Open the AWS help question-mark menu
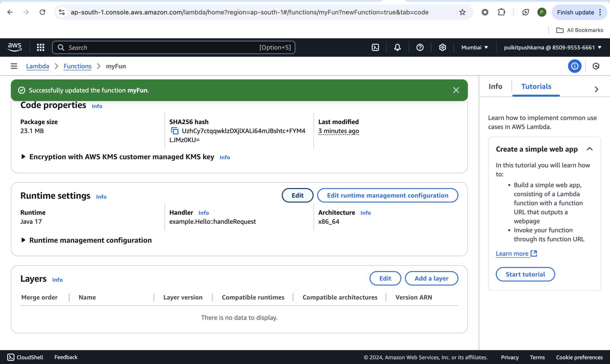610x364 pixels. (x=420, y=47)
